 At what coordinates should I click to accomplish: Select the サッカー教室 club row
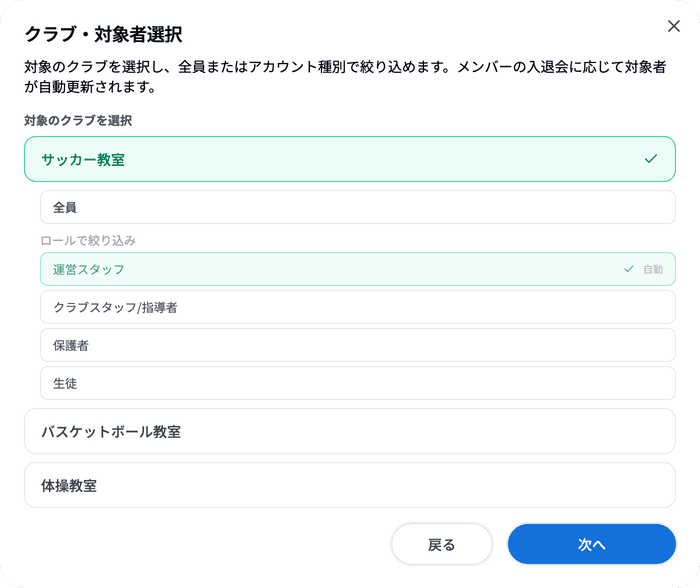click(x=350, y=159)
